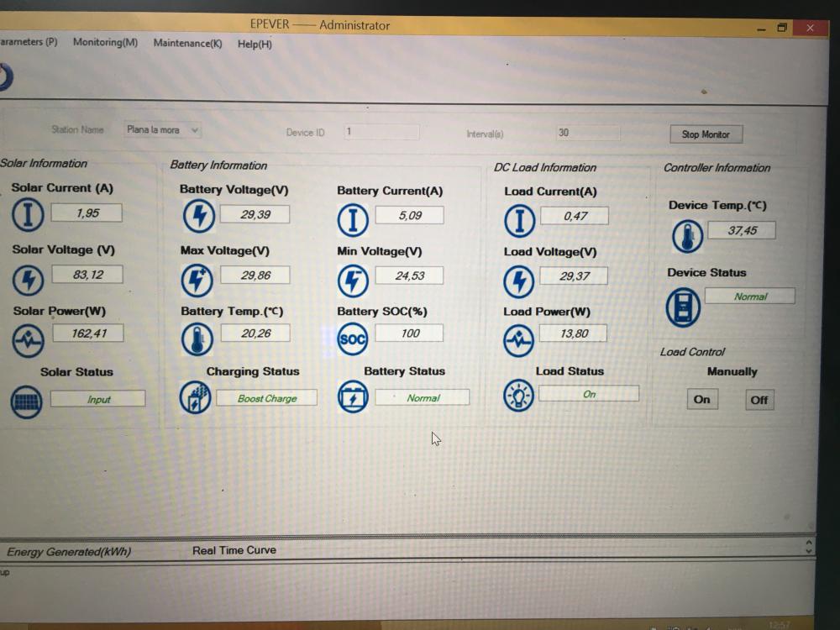Viewport: 840px width, 630px height.
Task: Click the Stop Monitor button
Action: tap(706, 134)
